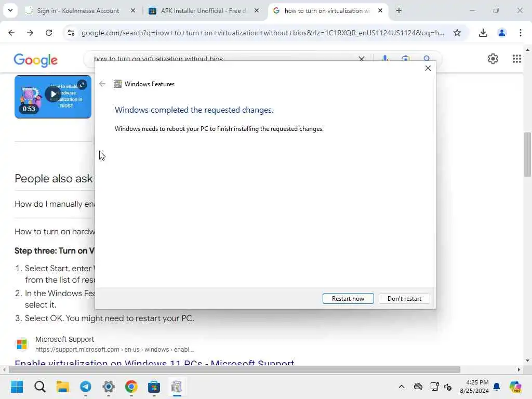This screenshot has width=532, height=399.
Task: Switch to APK Installer Unofficial tab
Action: [203, 11]
